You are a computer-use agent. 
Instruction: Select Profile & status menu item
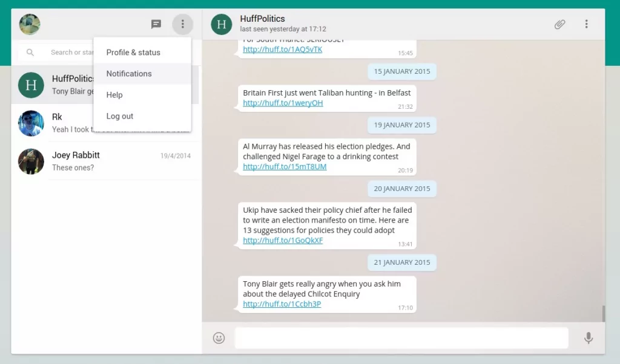click(x=133, y=53)
